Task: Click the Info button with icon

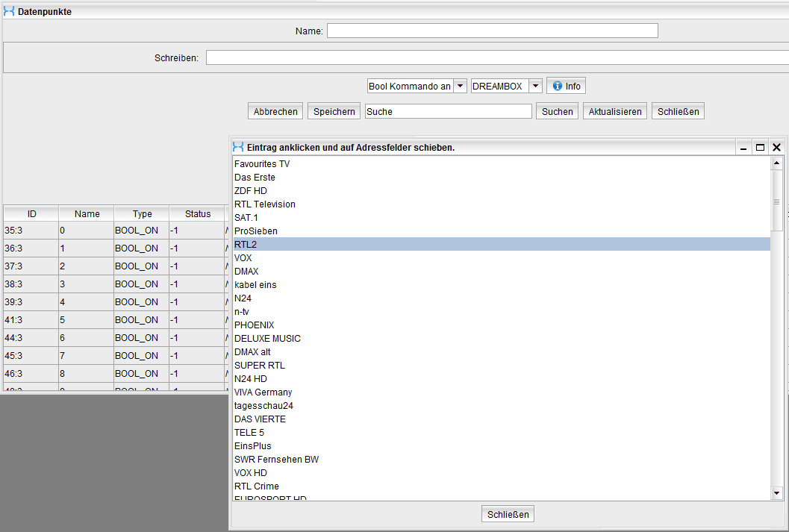Action: (566, 86)
